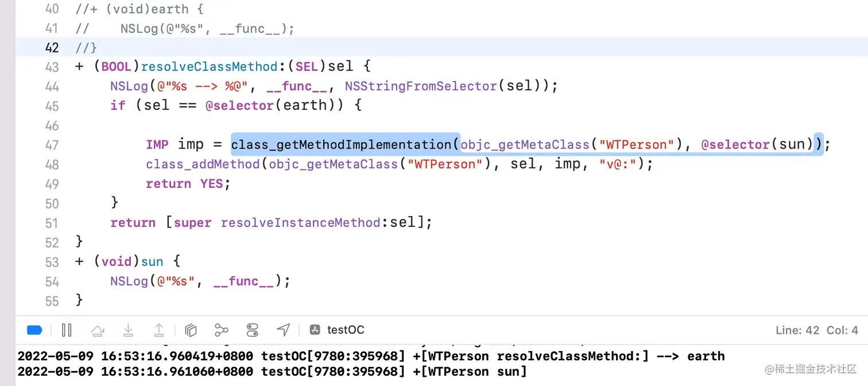Open the Line 42 Col 4 jump indicator
Screen dimensions: 868x386
click(x=817, y=330)
